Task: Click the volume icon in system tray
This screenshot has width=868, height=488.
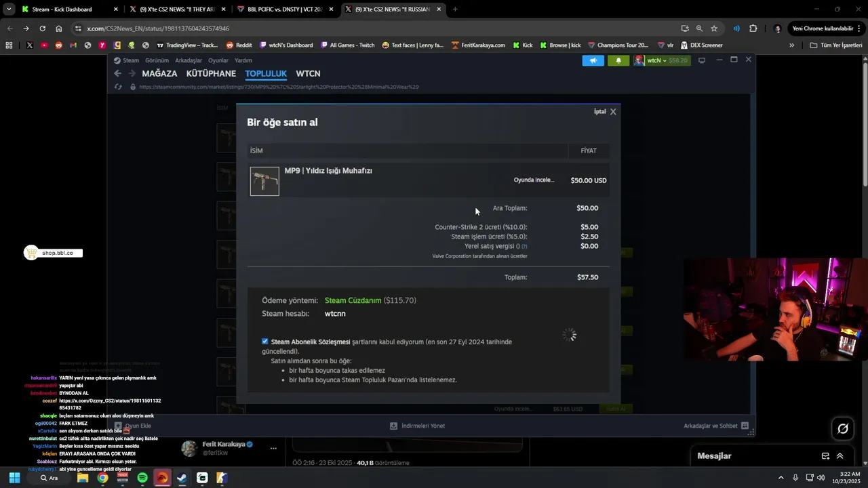Action: pyautogui.click(x=821, y=478)
